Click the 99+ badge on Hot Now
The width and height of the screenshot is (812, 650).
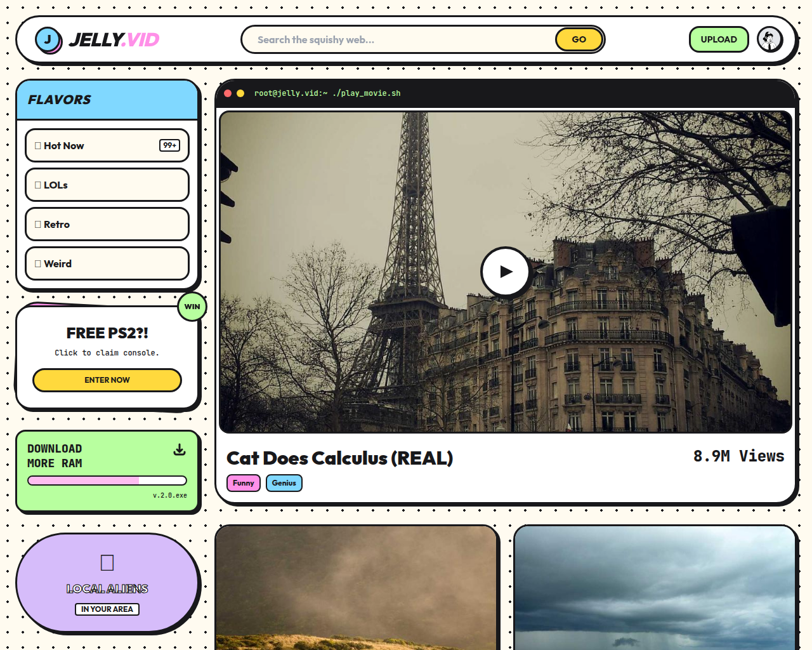[169, 145]
